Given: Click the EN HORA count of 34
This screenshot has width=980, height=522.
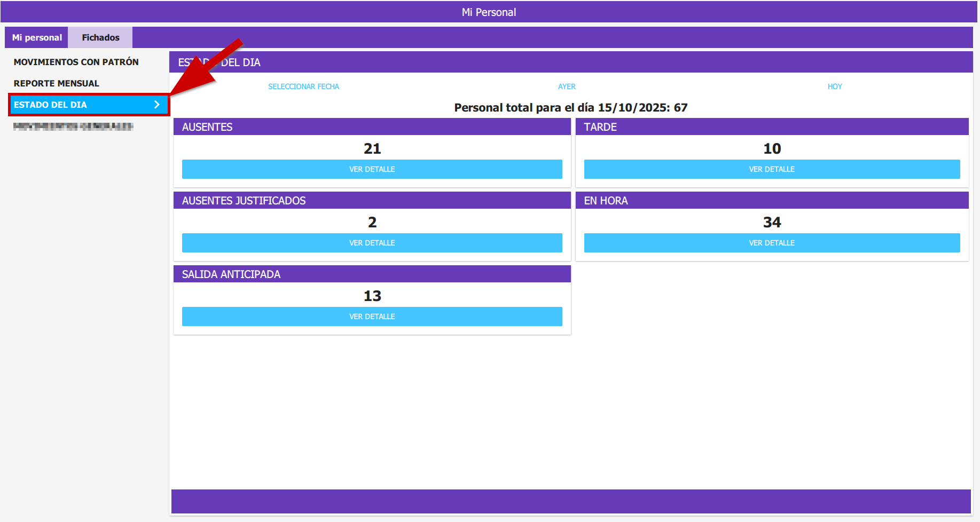Looking at the screenshot, I should pos(772,222).
